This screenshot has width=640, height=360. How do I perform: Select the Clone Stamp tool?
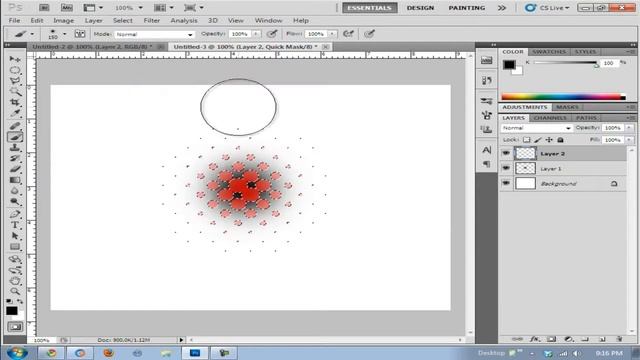(x=15, y=147)
